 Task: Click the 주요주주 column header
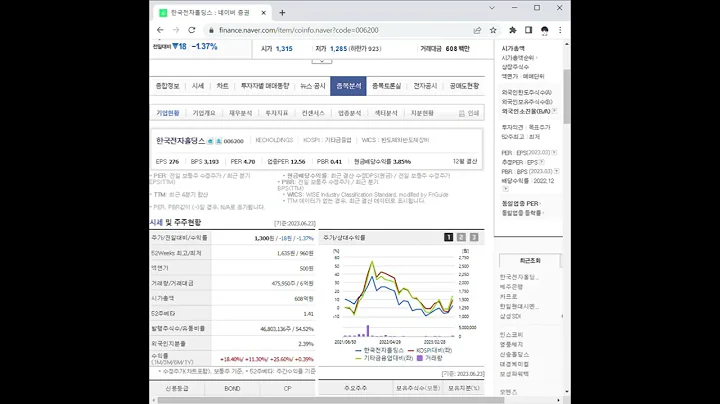(x=355, y=388)
